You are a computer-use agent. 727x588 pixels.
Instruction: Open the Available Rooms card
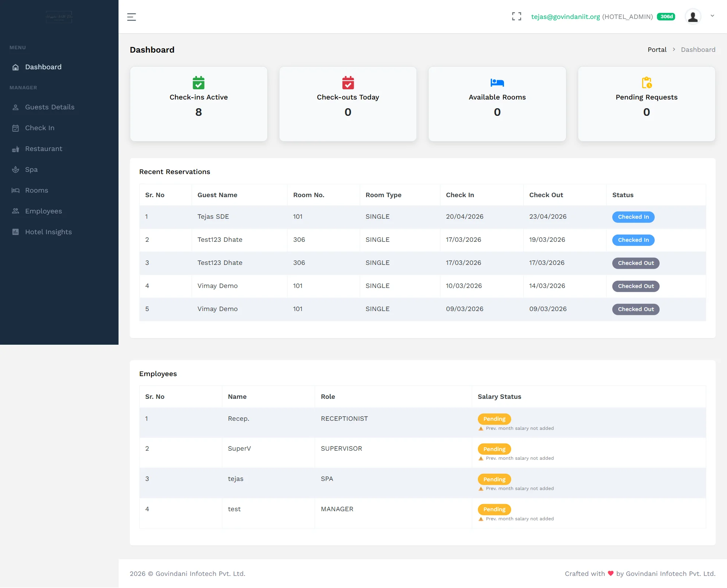497,104
